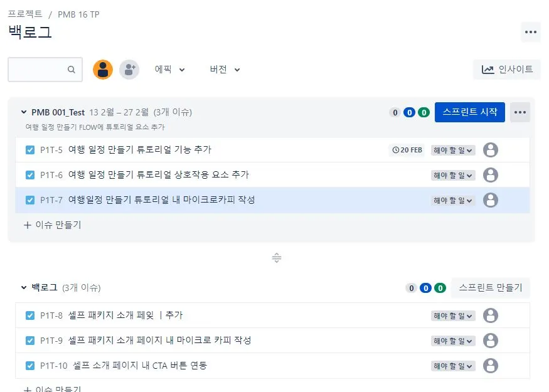
Task: Open the status dropdown on issue P1T-7
Action: 452,200
